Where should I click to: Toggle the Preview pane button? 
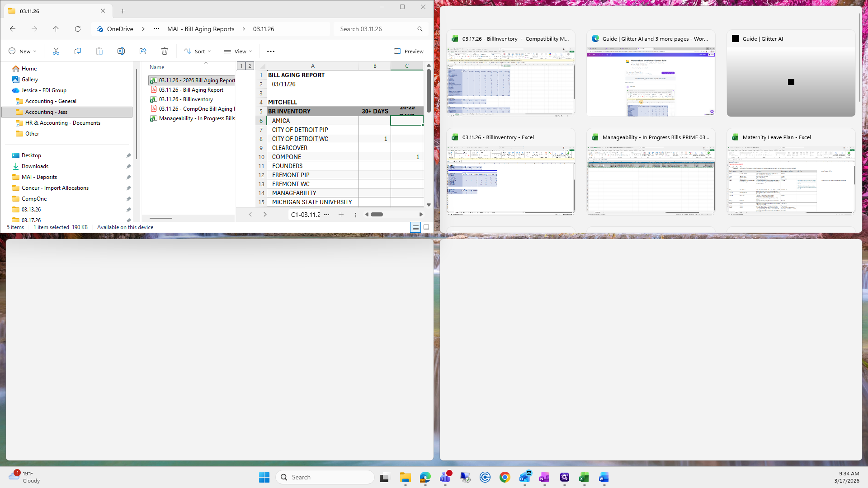[x=409, y=52]
